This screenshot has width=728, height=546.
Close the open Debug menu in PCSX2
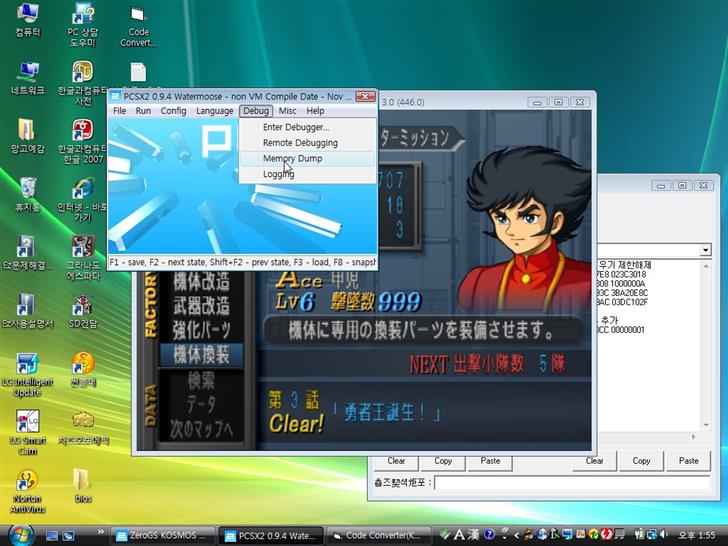(x=256, y=111)
